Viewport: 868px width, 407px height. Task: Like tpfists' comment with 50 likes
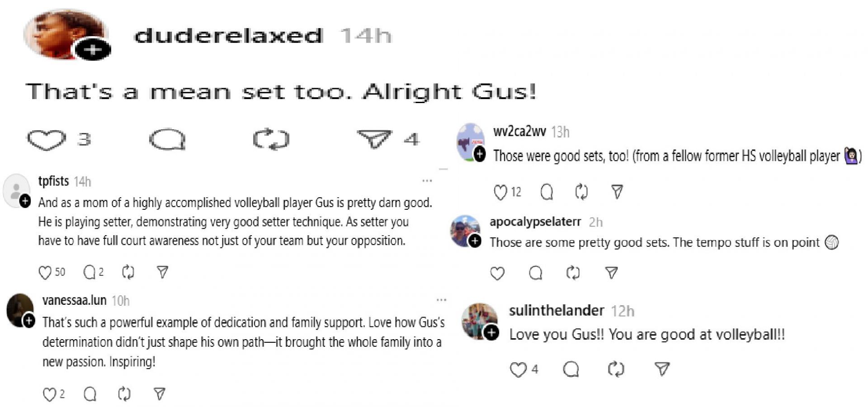[45, 273]
